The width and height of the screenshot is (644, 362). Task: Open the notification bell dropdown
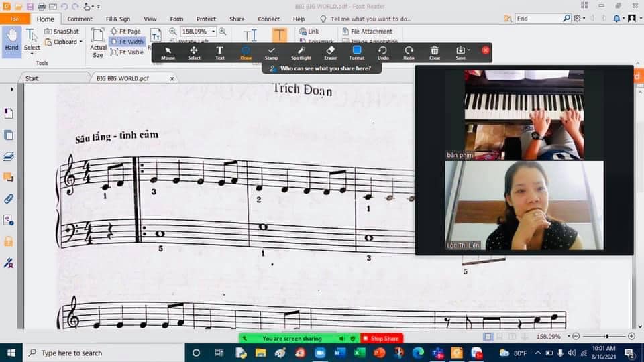(x=618, y=19)
